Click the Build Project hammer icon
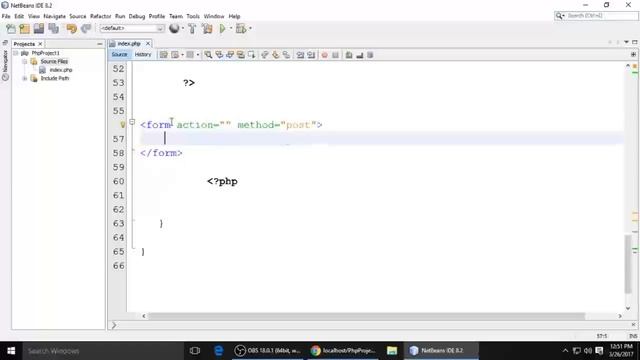 pyautogui.click(x=192, y=29)
